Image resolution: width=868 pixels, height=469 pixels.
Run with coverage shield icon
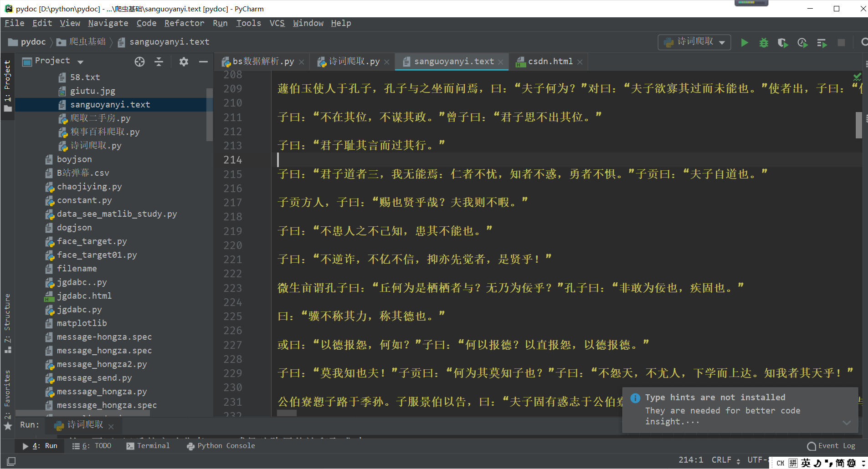[783, 42]
